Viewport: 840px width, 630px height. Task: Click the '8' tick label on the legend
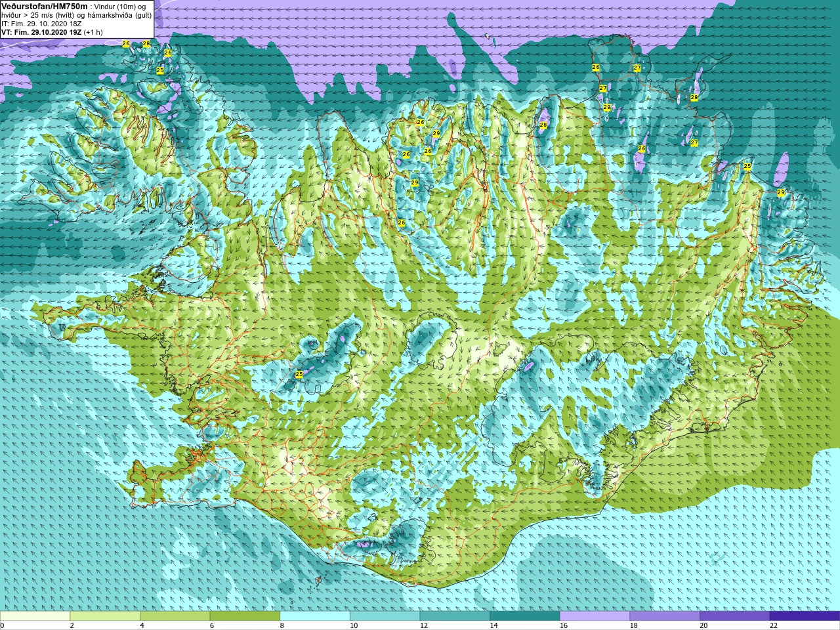click(282, 625)
